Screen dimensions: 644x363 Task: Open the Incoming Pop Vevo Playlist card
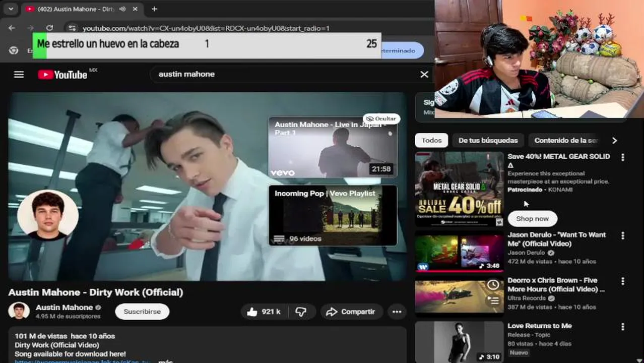tap(333, 215)
